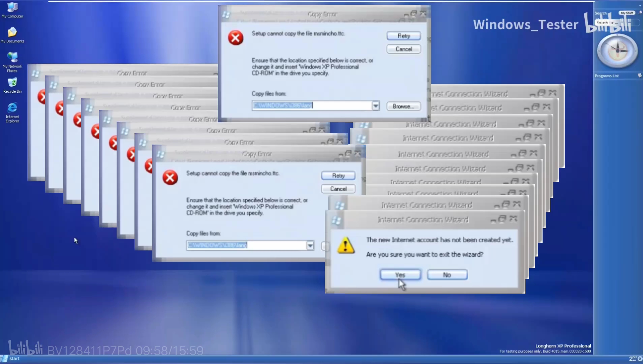The height and width of the screenshot is (364, 643).
Task: Open the sidebar options arrow at the top
Action: coord(640,5)
